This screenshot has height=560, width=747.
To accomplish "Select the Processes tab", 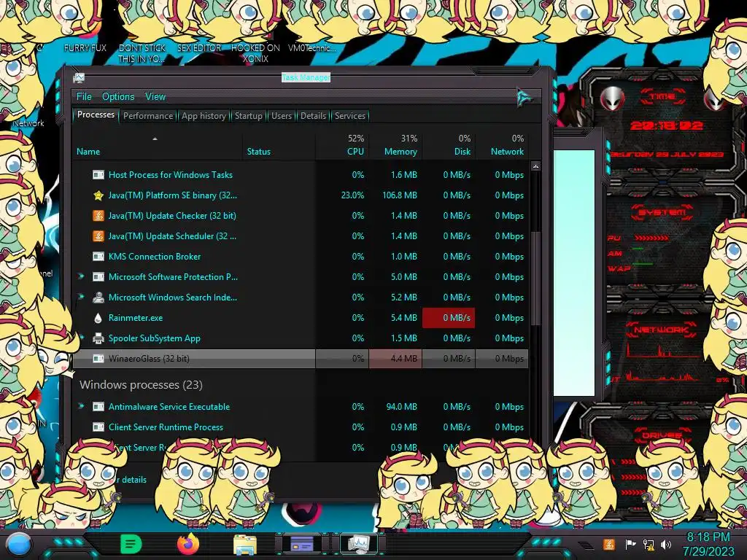I will (96, 114).
